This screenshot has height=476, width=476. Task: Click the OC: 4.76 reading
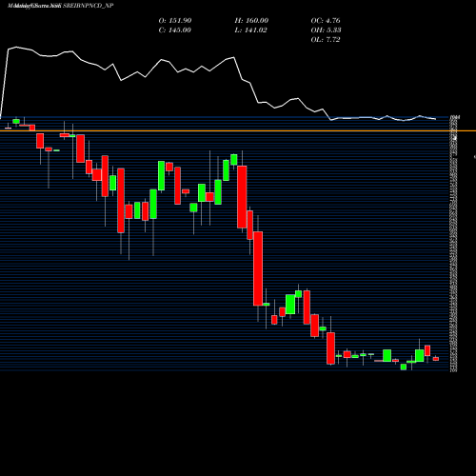[x=326, y=21]
